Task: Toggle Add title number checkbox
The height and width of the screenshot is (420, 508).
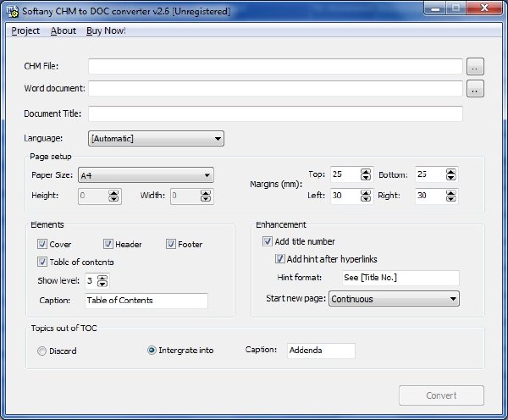Action: tap(268, 241)
